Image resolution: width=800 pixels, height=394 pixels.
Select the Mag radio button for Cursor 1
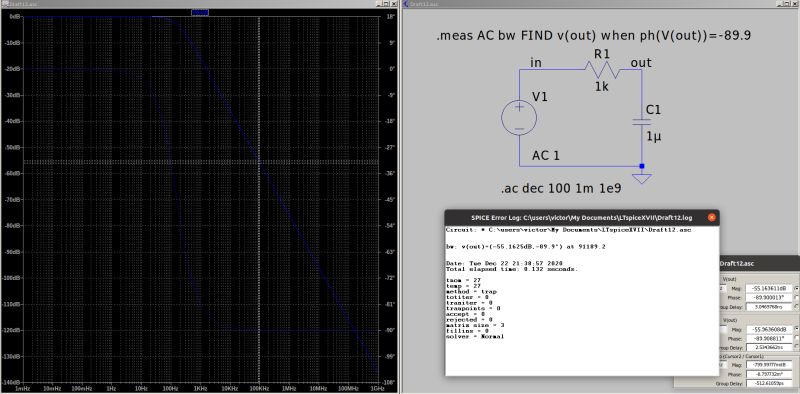[796, 288]
